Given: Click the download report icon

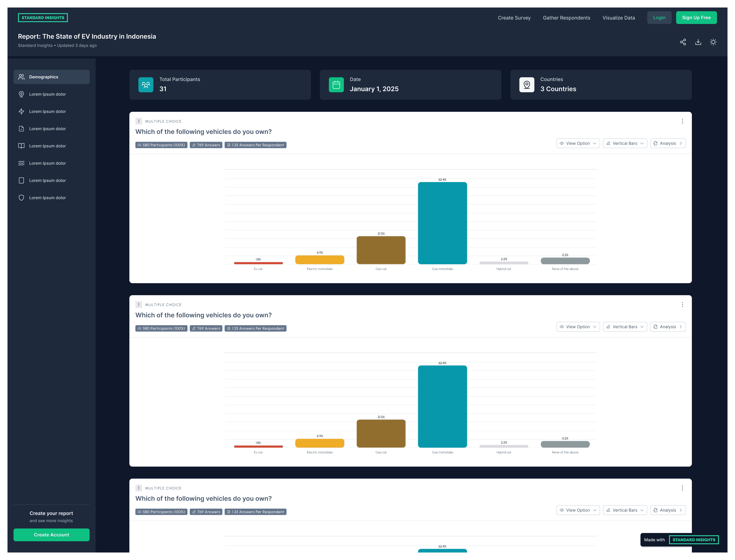Looking at the screenshot, I should pyautogui.click(x=698, y=42).
